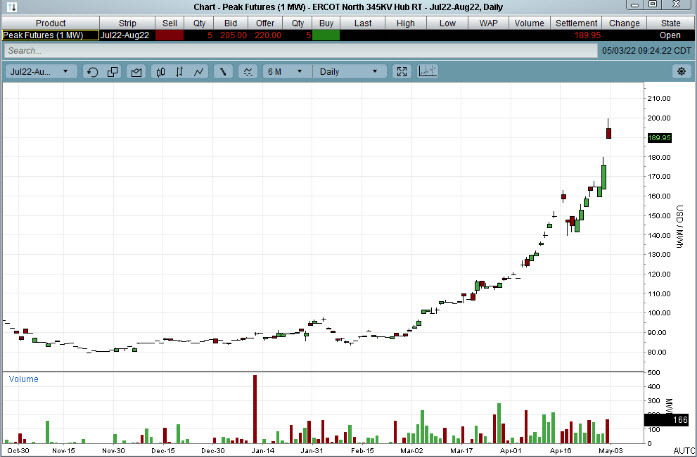Click the fullscreen expand chart icon
The height and width of the screenshot is (457, 697).
coord(402,72)
